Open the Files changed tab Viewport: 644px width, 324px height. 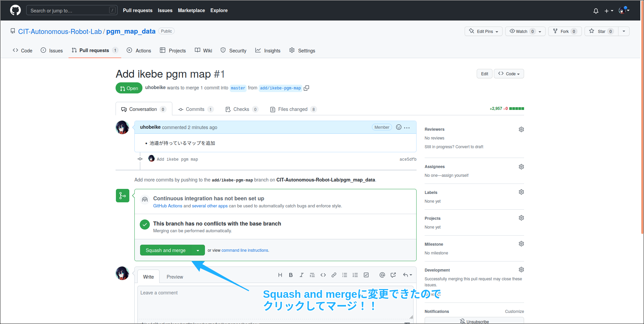[x=293, y=109]
